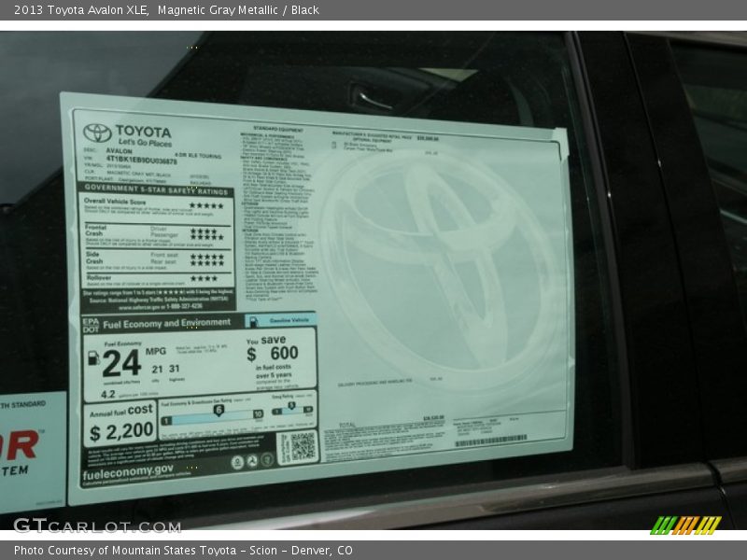Click the Magnetic Gray Metallic / Black label
Screen dimensions: 747x560
(240, 11)
